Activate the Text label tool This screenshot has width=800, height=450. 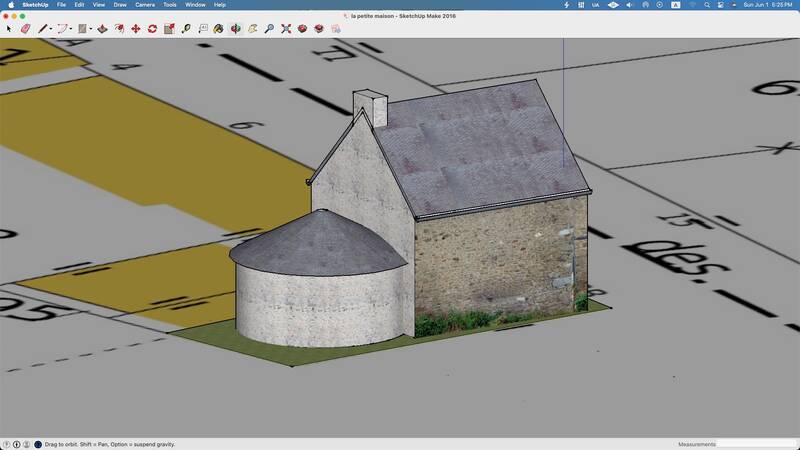click(x=203, y=29)
